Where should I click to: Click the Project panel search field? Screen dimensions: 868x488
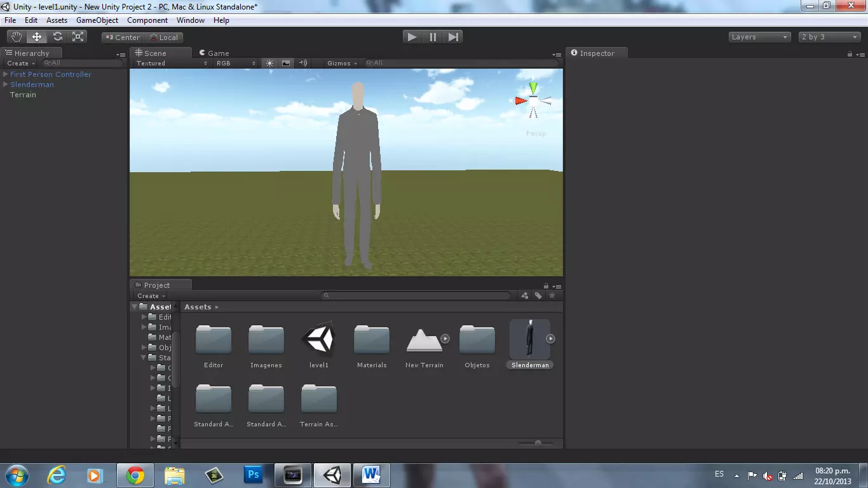tap(416, 295)
